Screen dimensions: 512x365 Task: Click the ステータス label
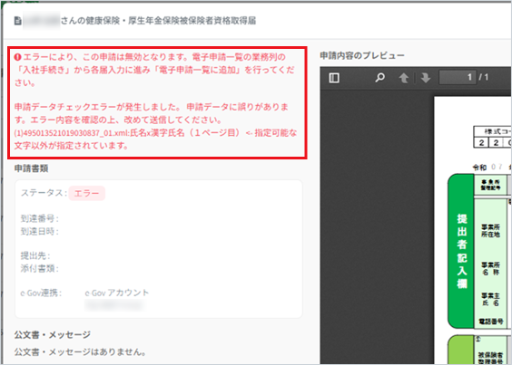click(x=44, y=193)
